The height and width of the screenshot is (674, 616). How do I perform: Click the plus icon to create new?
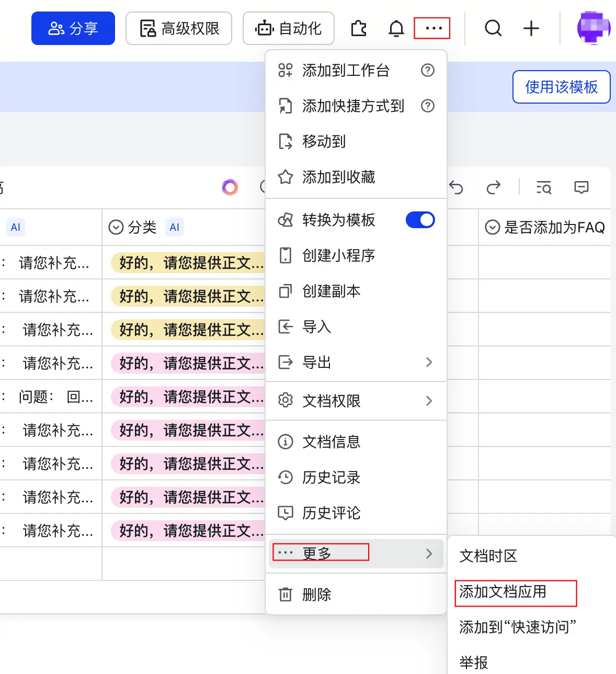click(531, 28)
